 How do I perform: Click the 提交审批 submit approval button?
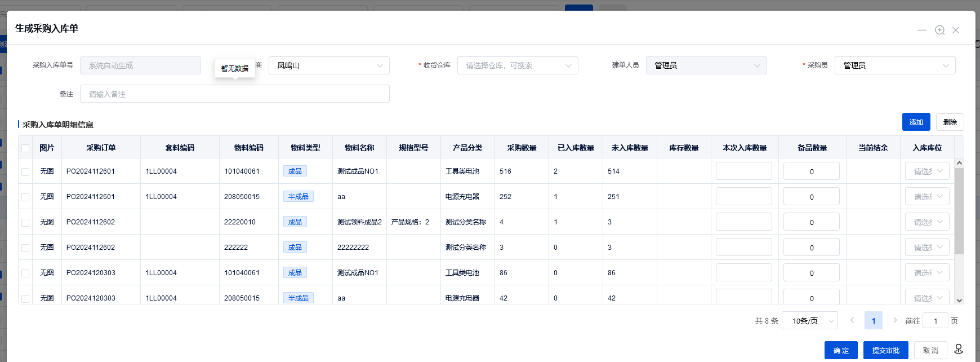[x=885, y=350]
